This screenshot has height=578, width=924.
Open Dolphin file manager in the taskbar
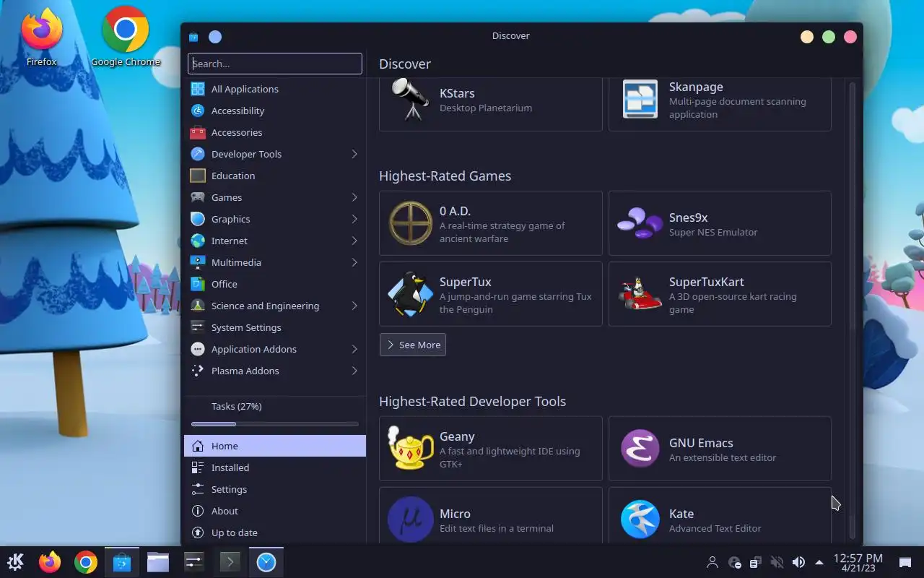(x=157, y=562)
